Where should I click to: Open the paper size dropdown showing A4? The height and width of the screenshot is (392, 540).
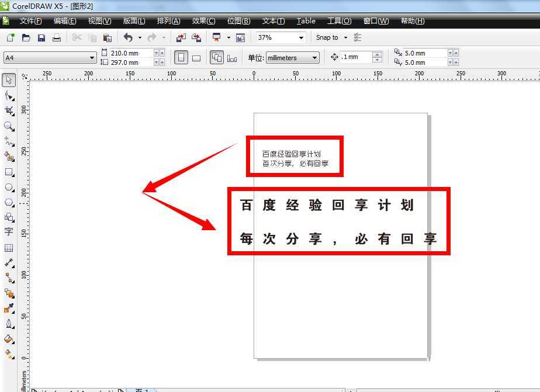(x=93, y=58)
